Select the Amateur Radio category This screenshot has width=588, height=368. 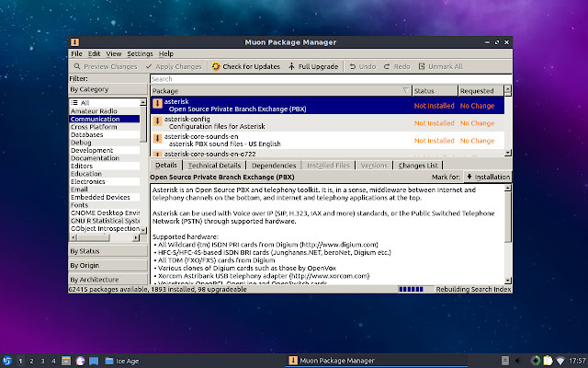tap(105, 111)
